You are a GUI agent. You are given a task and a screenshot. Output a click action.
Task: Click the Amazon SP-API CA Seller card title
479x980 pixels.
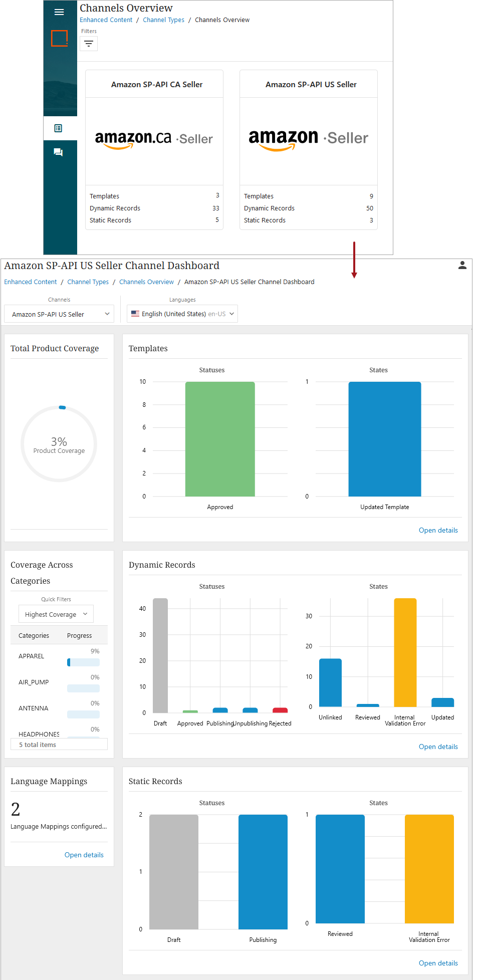pyautogui.click(x=157, y=84)
